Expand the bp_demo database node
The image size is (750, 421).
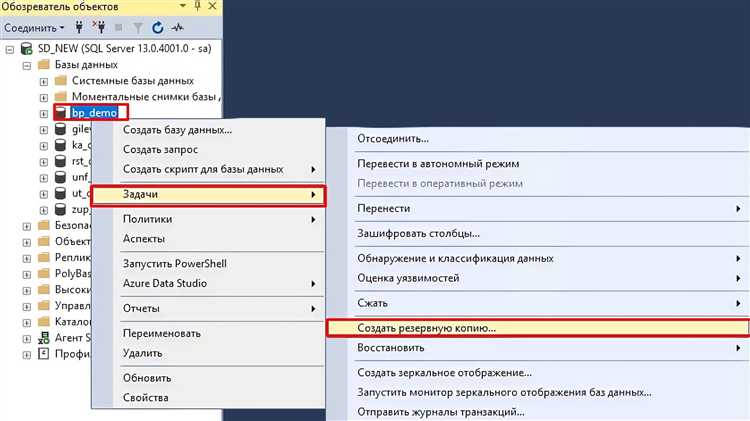tap(43, 113)
